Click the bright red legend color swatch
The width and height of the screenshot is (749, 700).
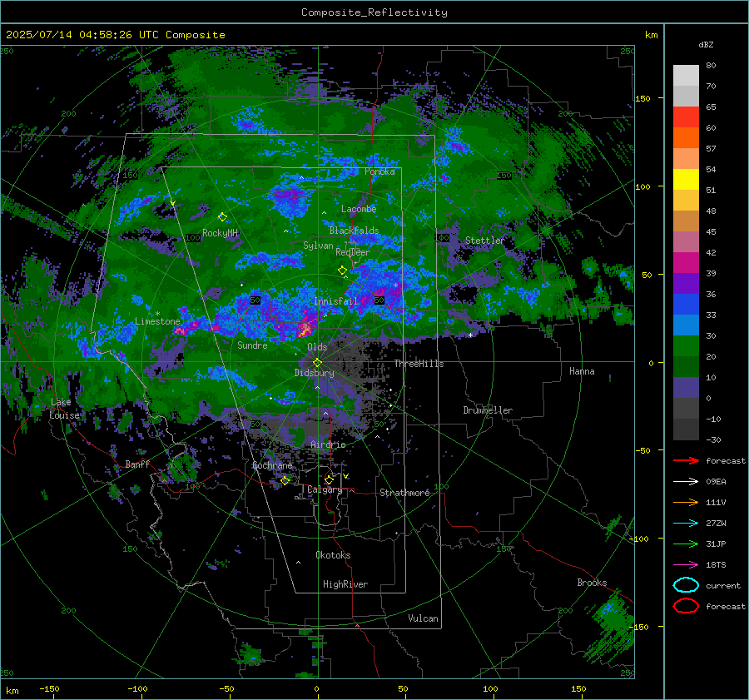(686, 117)
